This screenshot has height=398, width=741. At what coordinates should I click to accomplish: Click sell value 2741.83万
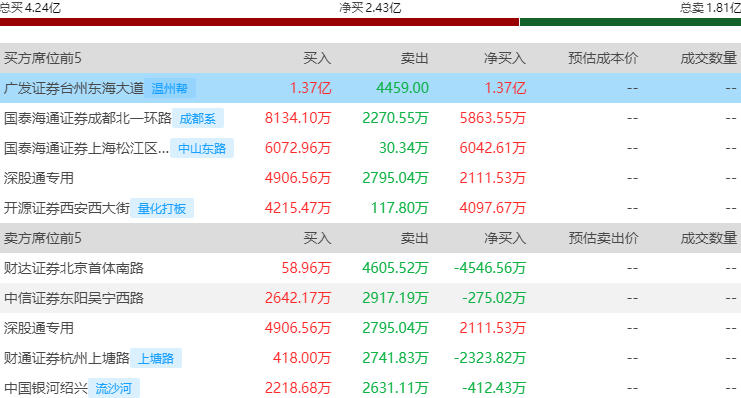(x=396, y=358)
